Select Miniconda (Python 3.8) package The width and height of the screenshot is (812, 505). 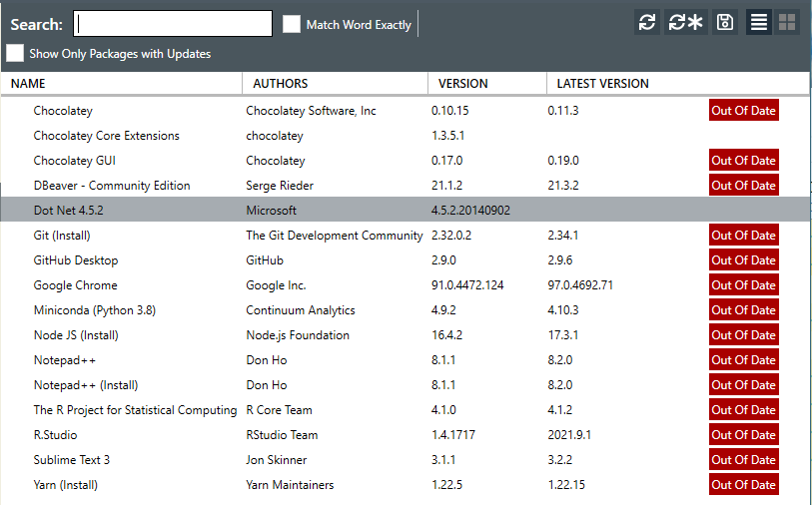point(406,310)
